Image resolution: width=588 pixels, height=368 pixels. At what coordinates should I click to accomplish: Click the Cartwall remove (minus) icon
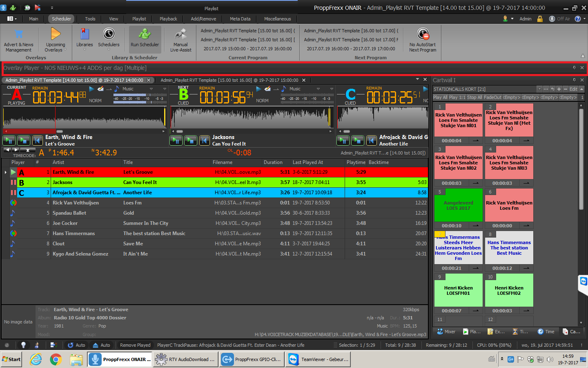[566, 89]
